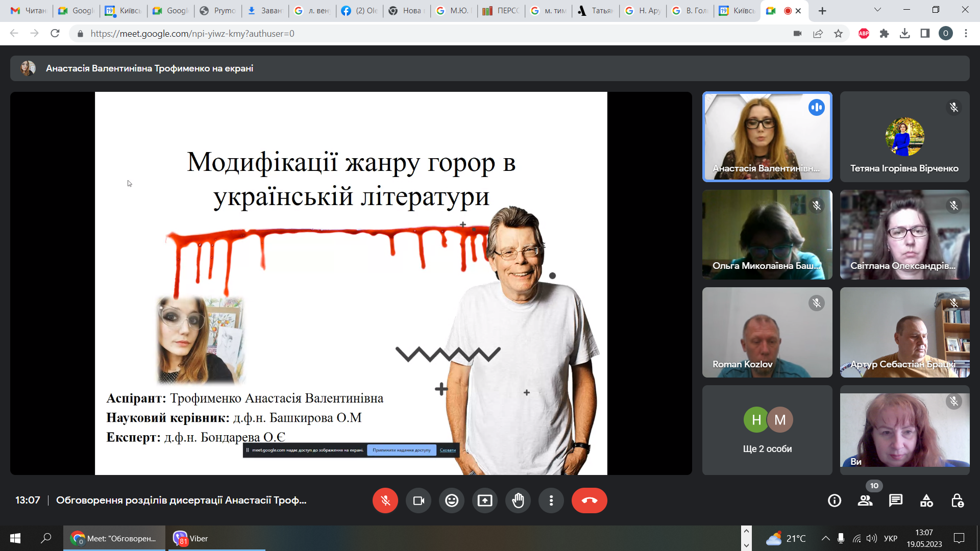Screen dimensions: 980x551
Task: Open meeting details info icon
Action: coord(835,500)
